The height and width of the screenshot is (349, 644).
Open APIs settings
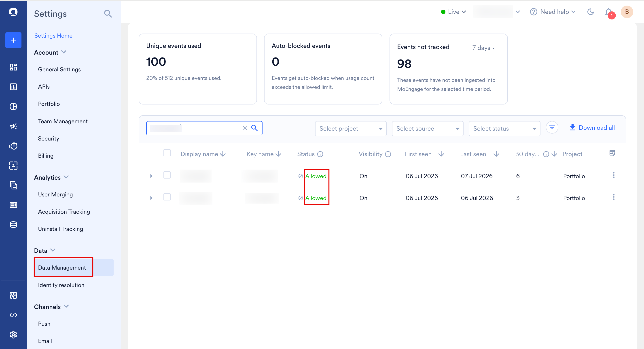pos(44,87)
